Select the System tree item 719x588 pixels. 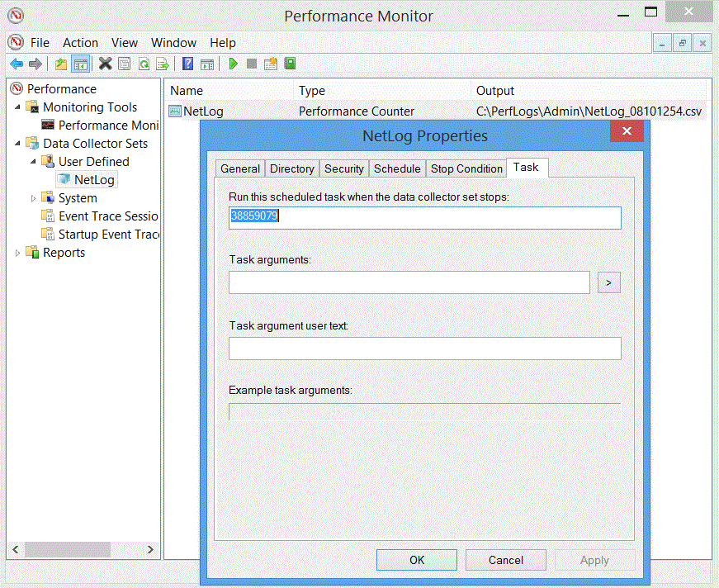[x=78, y=198]
